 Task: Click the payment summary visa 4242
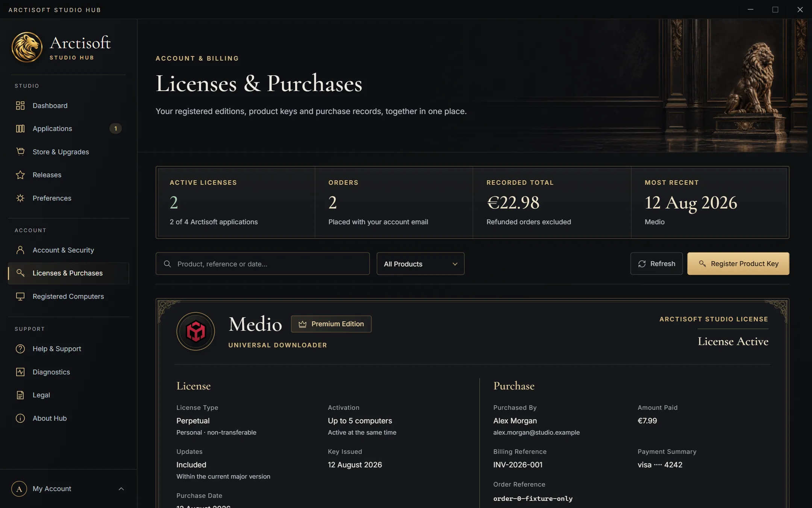click(x=660, y=465)
